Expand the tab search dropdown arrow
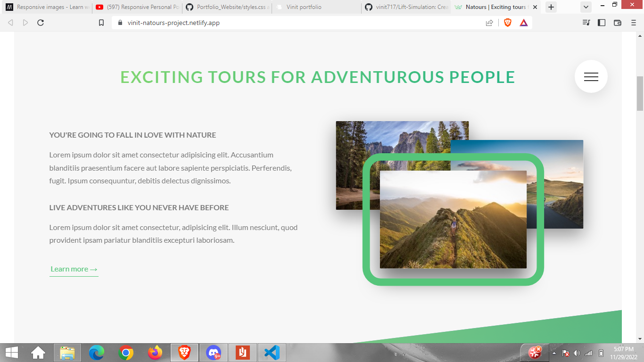The image size is (644, 362). [586, 7]
